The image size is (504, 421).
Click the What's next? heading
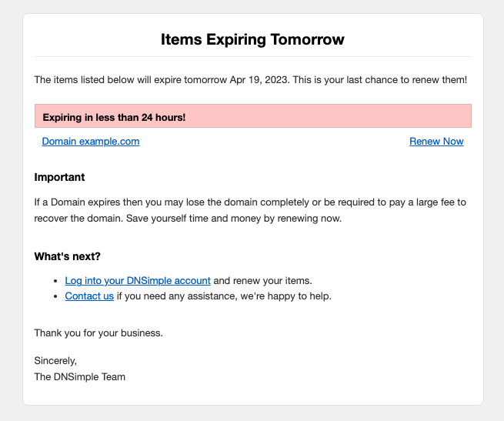coord(68,256)
